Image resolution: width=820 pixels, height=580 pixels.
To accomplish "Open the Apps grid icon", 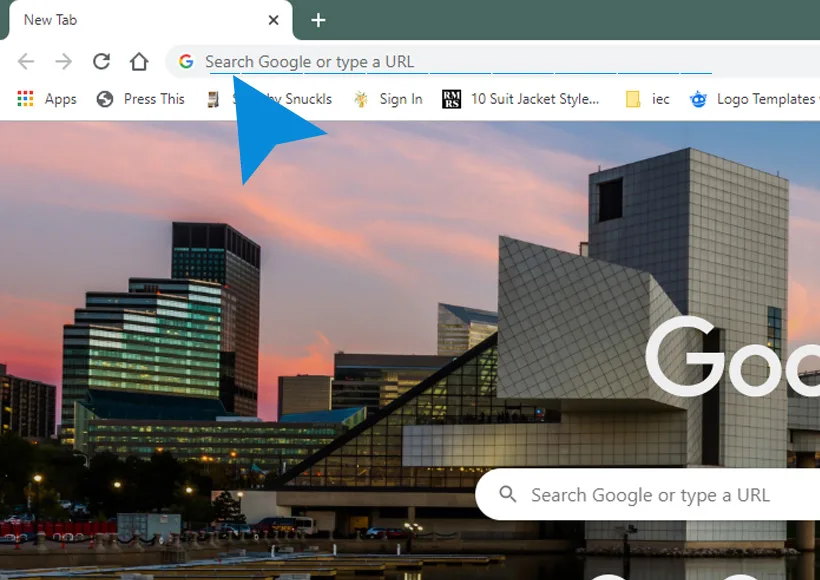I will pyautogui.click(x=25, y=99).
